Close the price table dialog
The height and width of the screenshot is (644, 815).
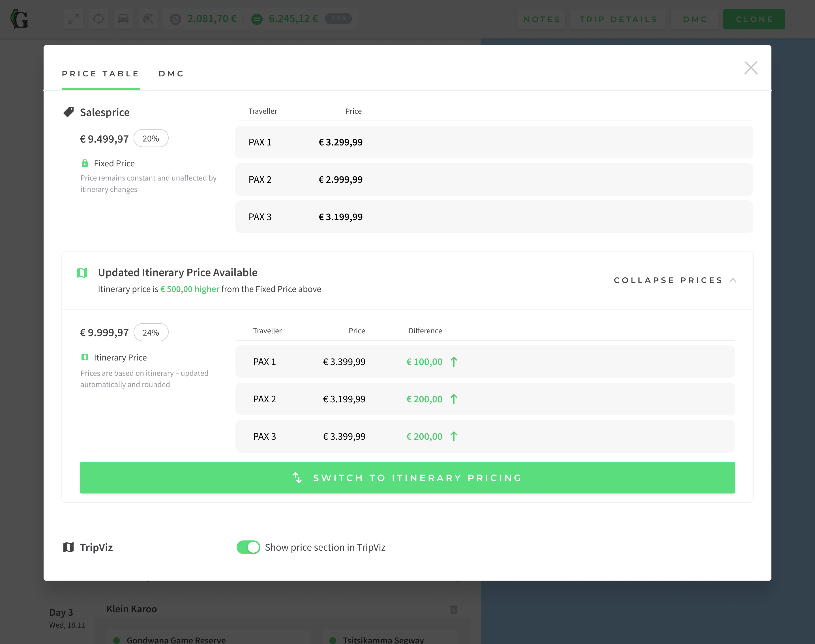point(750,68)
